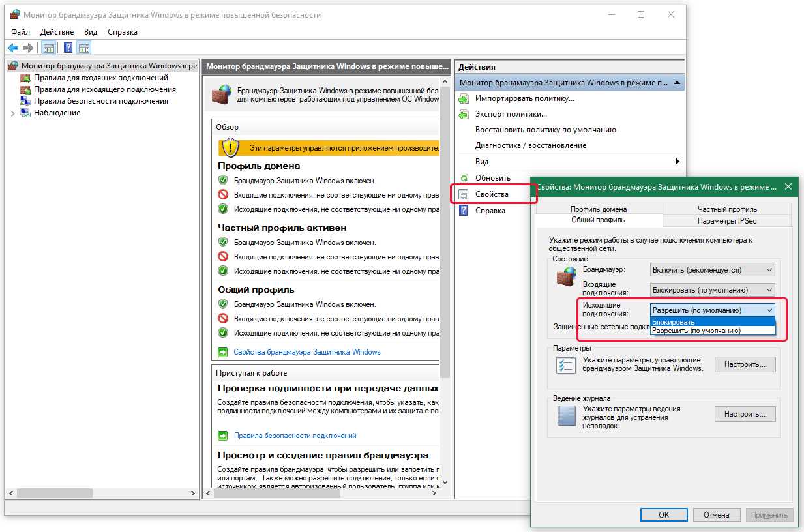Screen dimensions: 804x532
Task: Toggle the console tree pane toolbar icon
Action: pyautogui.click(x=48, y=48)
